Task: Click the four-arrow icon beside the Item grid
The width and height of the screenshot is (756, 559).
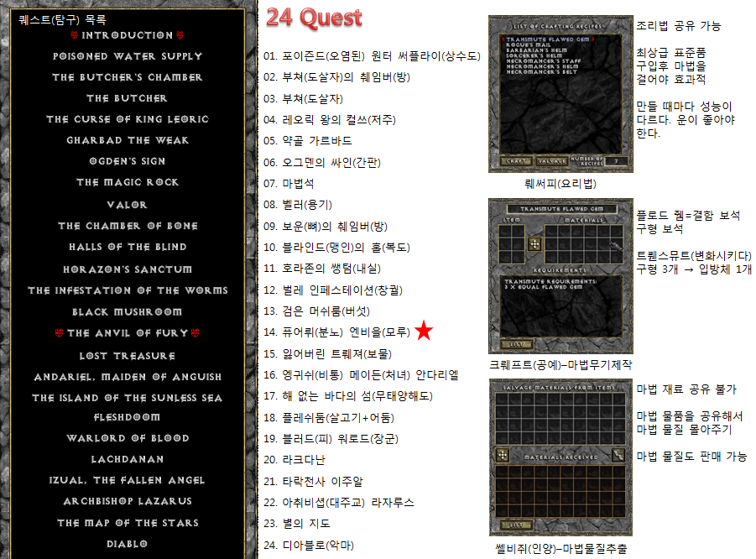Action: 534,244
